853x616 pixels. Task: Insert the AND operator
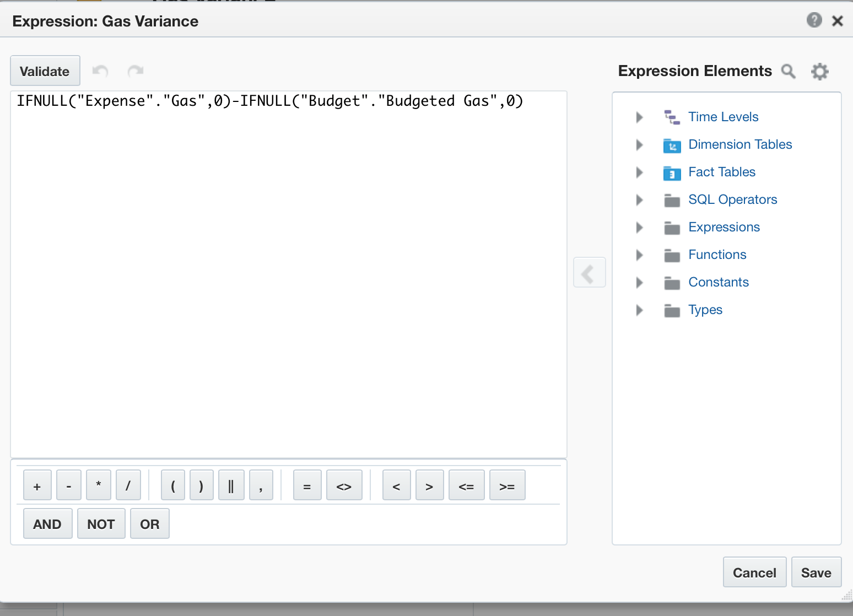click(47, 524)
